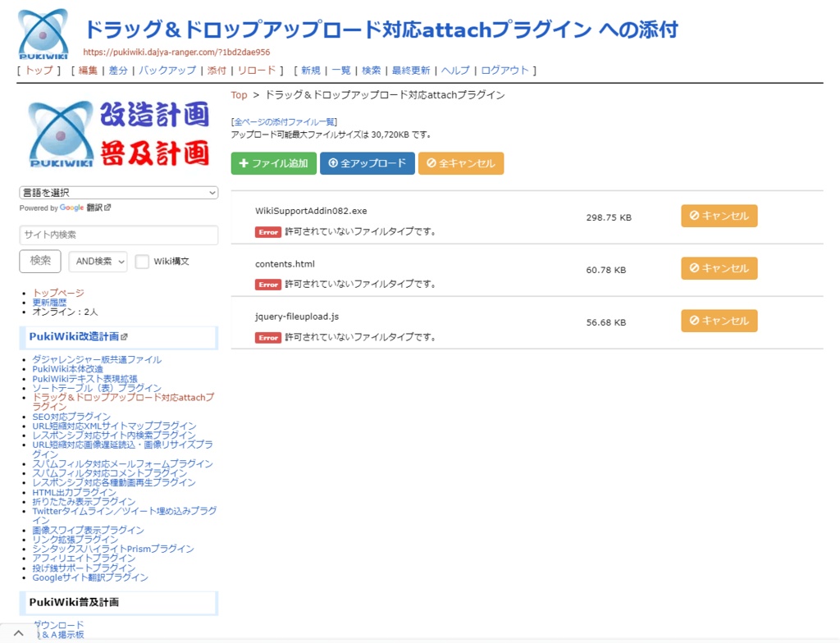Image resolution: width=840 pixels, height=643 pixels.
Task: Open the AND検索 search mode dropdown
Action: point(98,261)
